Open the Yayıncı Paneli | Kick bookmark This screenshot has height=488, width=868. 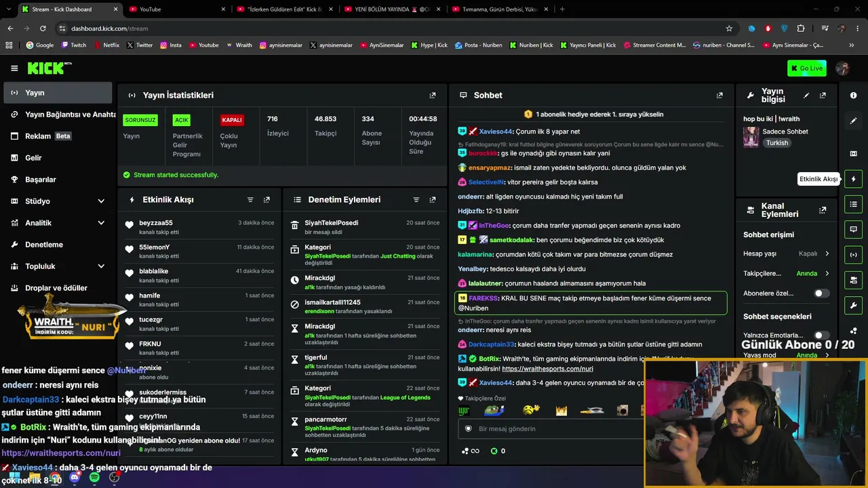pyautogui.click(x=587, y=45)
